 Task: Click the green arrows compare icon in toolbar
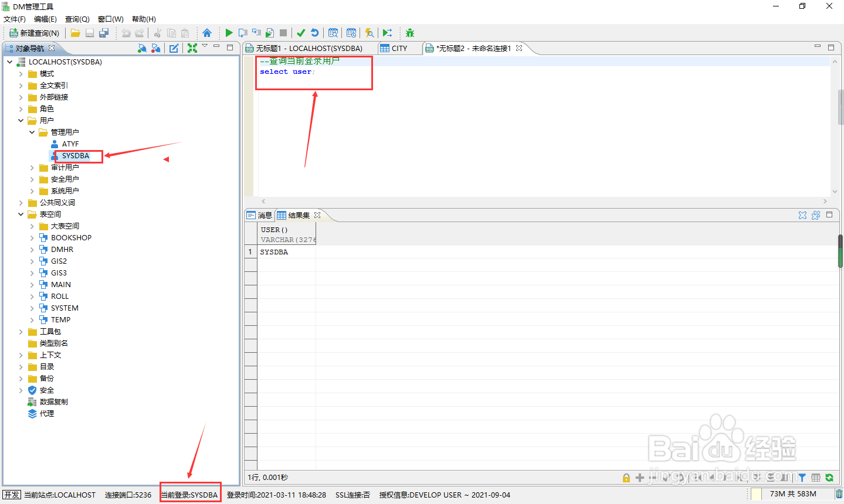387,33
